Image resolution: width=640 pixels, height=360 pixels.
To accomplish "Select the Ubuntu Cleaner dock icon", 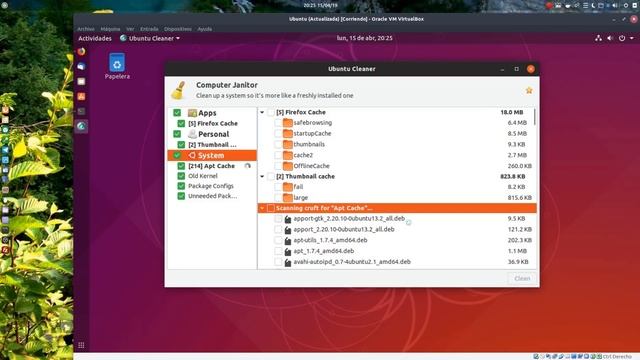I will coord(82,126).
